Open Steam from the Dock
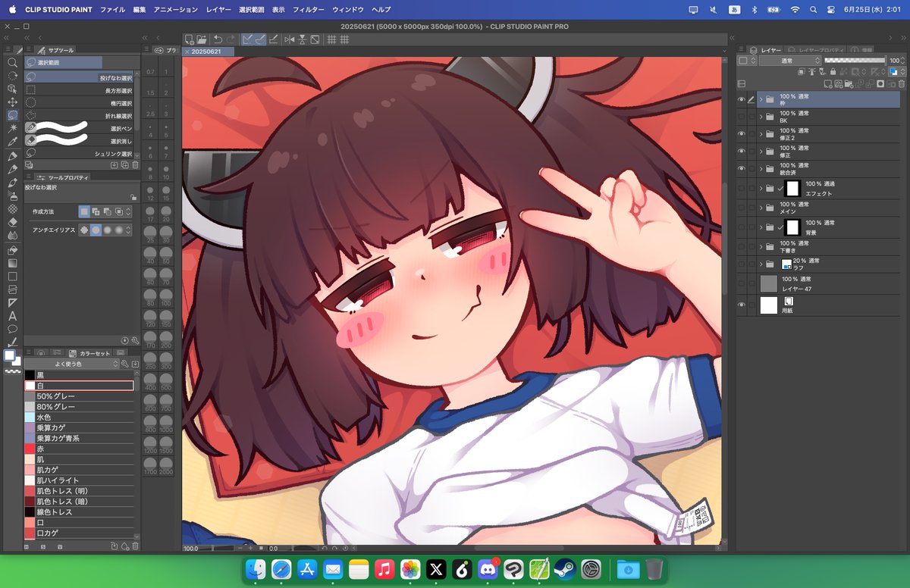The width and height of the screenshot is (910, 588). click(563, 569)
